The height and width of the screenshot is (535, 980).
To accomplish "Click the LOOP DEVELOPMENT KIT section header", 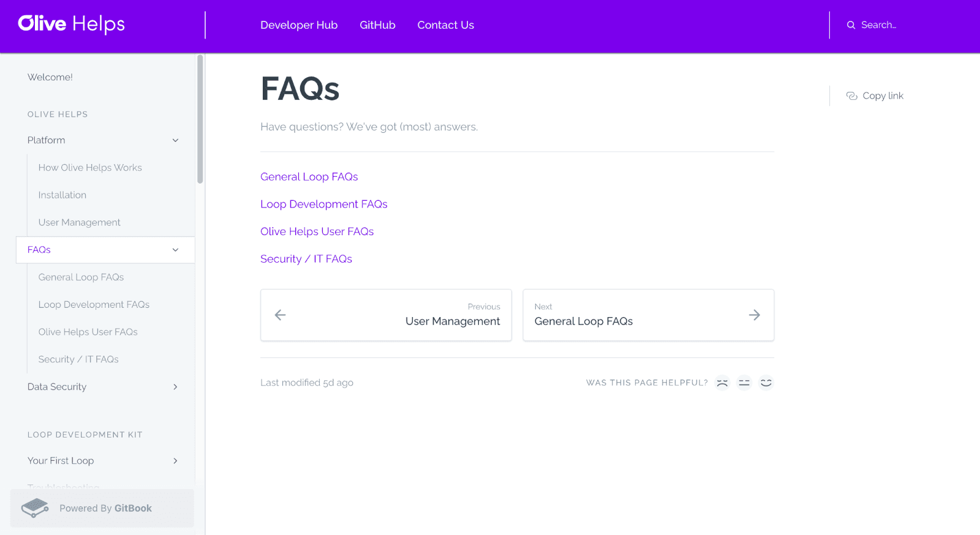I will [x=85, y=435].
